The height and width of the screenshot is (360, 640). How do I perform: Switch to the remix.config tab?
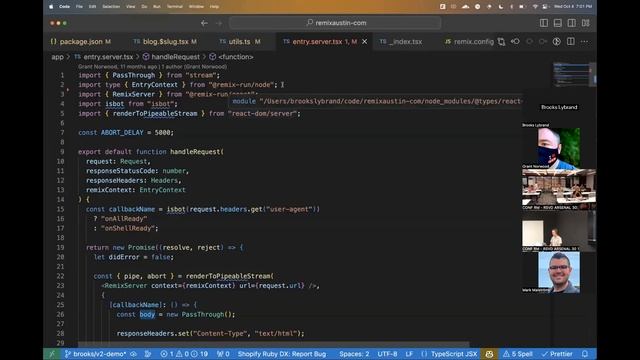469,42
